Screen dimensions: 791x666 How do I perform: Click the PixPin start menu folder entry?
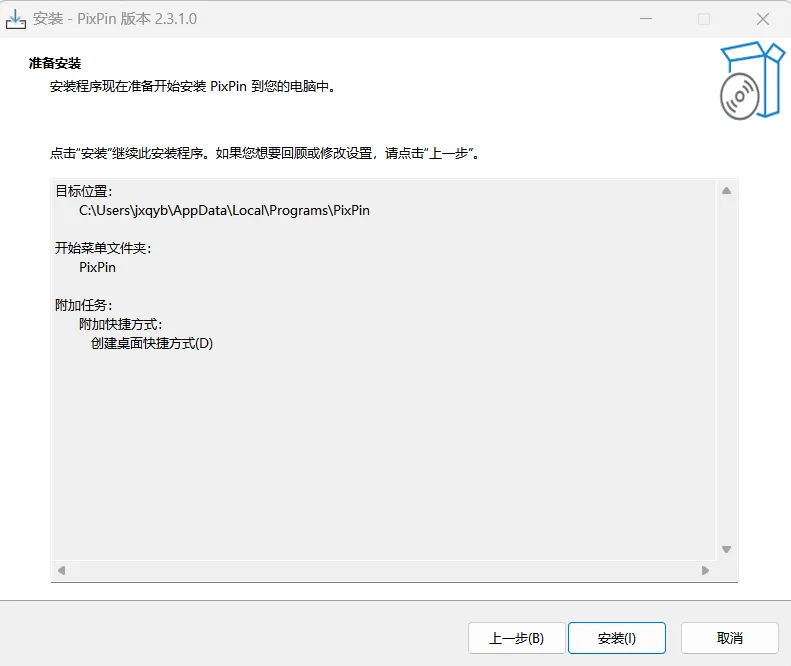click(97, 267)
